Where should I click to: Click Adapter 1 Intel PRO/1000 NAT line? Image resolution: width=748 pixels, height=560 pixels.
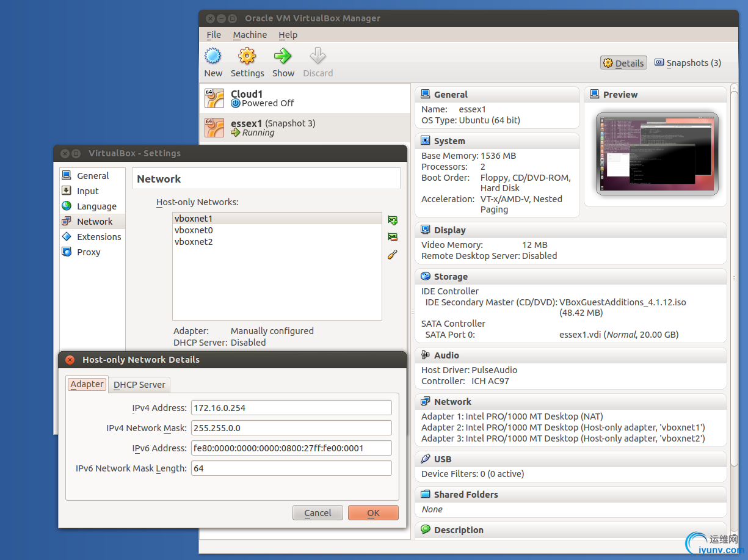pos(512,416)
